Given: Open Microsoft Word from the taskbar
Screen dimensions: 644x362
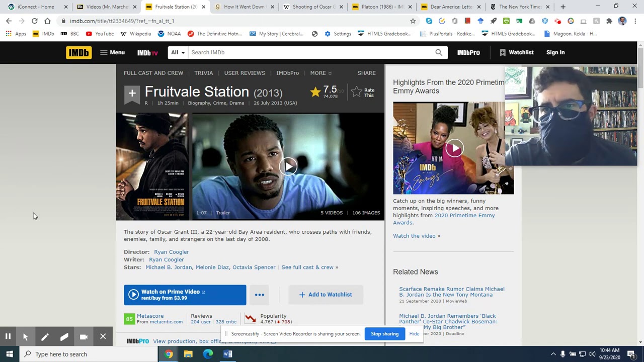Looking at the screenshot, I should pyautogui.click(x=227, y=354).
